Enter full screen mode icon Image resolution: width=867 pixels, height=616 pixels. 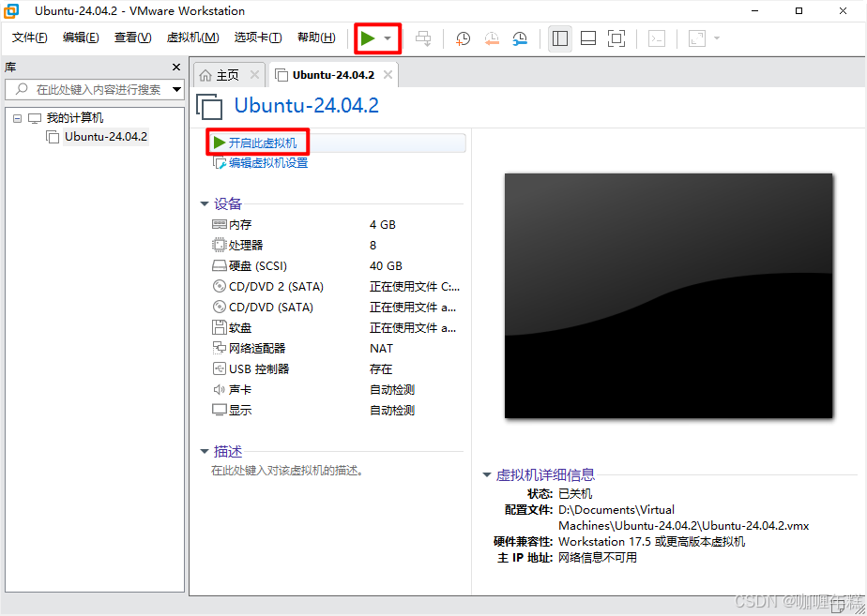616,38
